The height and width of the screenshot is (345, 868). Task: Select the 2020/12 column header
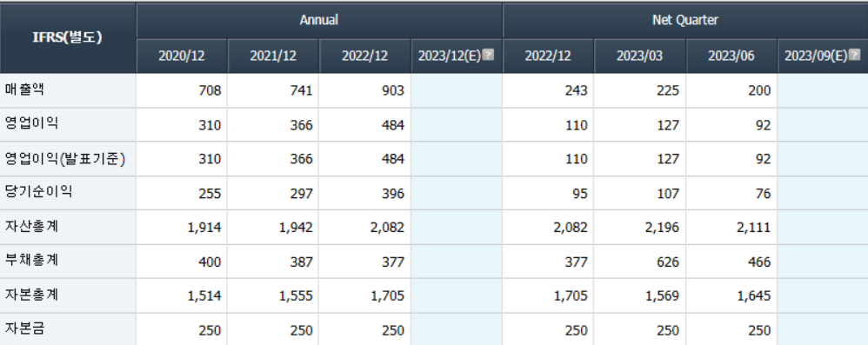[182, 56]
